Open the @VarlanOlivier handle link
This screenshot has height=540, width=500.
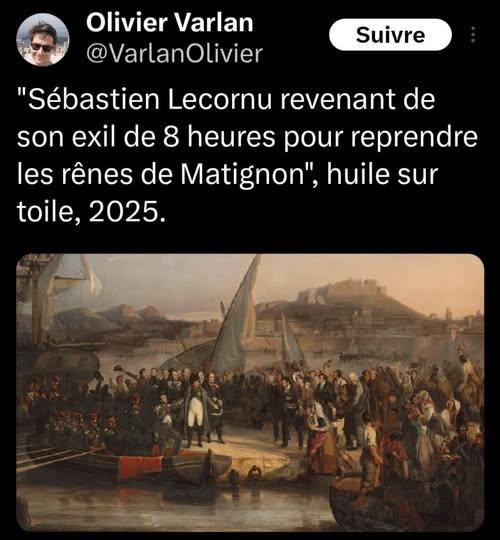coord(174,54)
